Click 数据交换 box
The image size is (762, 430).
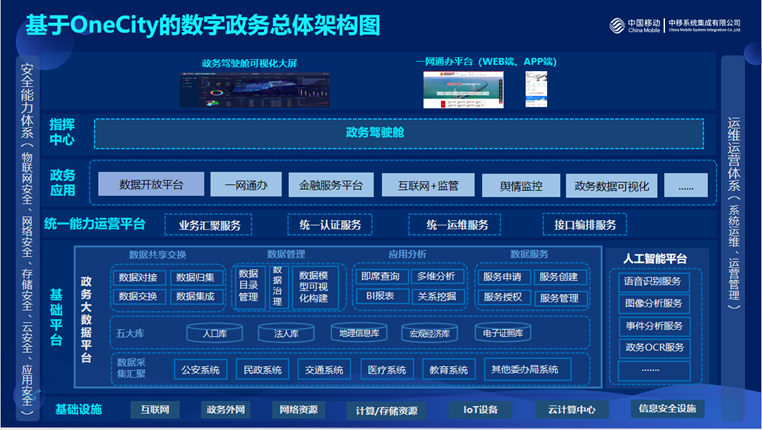click(139, 296)
